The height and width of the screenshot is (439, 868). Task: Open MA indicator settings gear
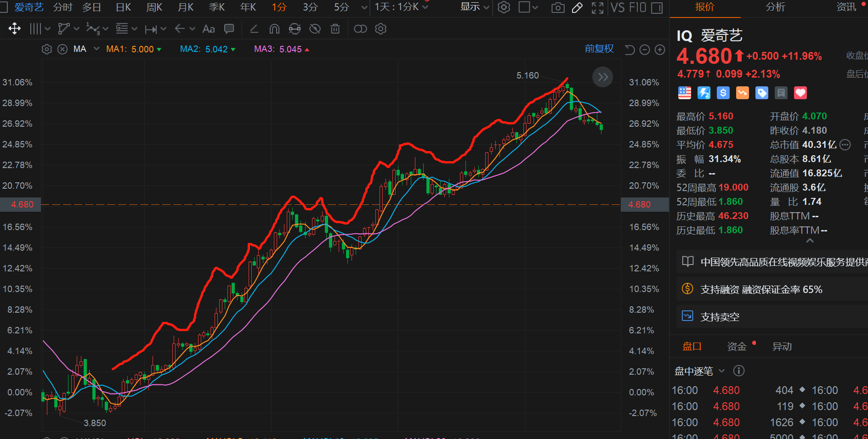pyautogui.click(x=47, y=49)
